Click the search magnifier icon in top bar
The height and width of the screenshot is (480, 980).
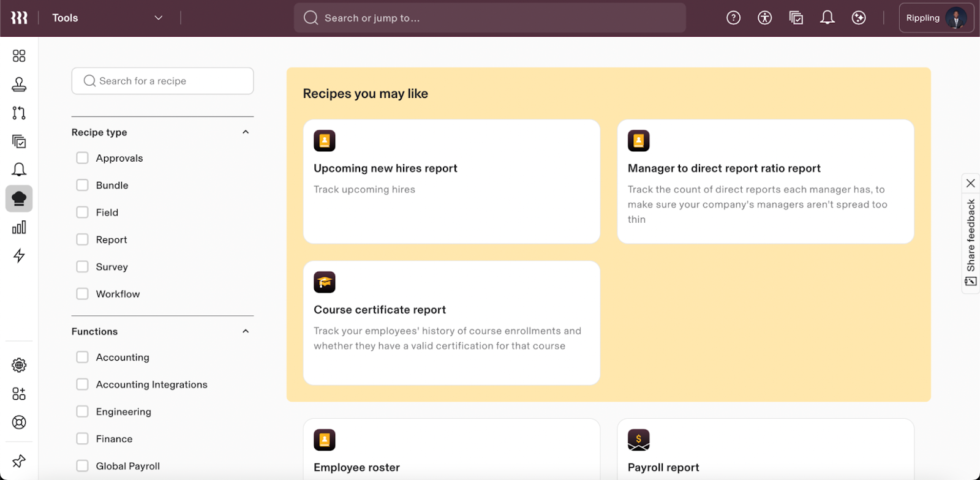(x=311, y=18)
